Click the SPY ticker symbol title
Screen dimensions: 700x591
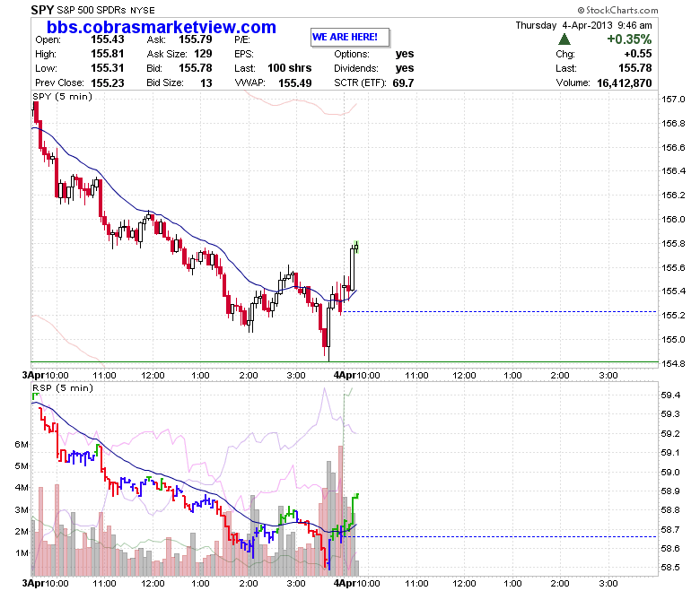click(42, 10)
